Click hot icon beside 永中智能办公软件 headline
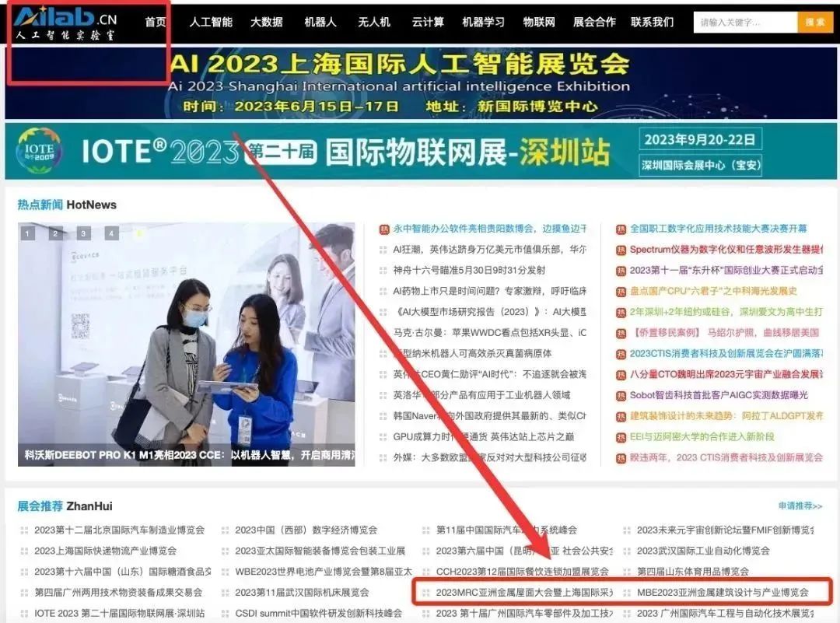The image size is (840, 623). [383, 229]
